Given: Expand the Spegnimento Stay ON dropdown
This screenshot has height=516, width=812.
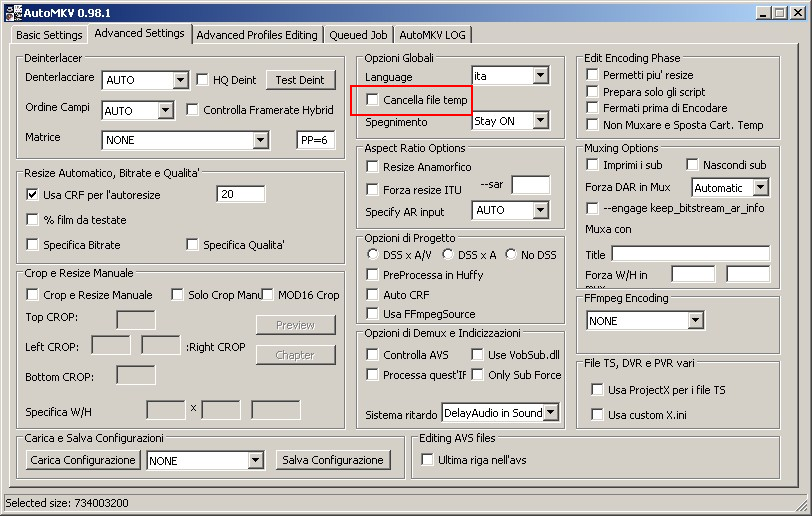Looking at the screenshot, I should [x=540, y=120].
